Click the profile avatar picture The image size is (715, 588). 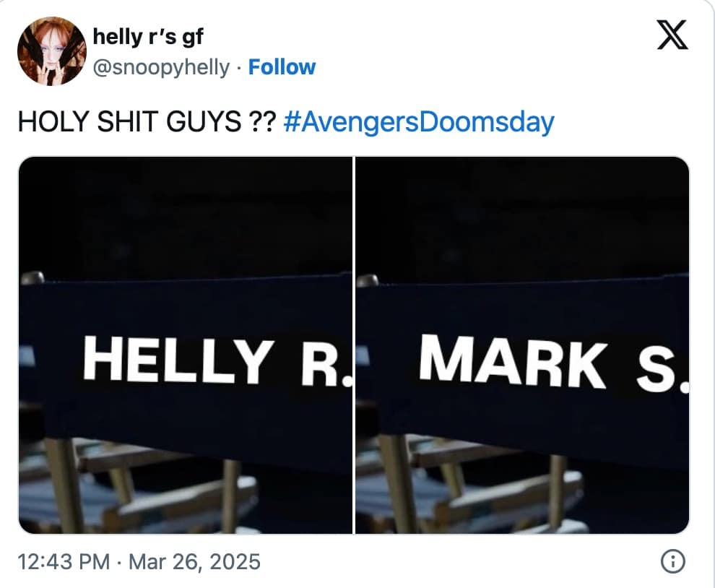52,49
